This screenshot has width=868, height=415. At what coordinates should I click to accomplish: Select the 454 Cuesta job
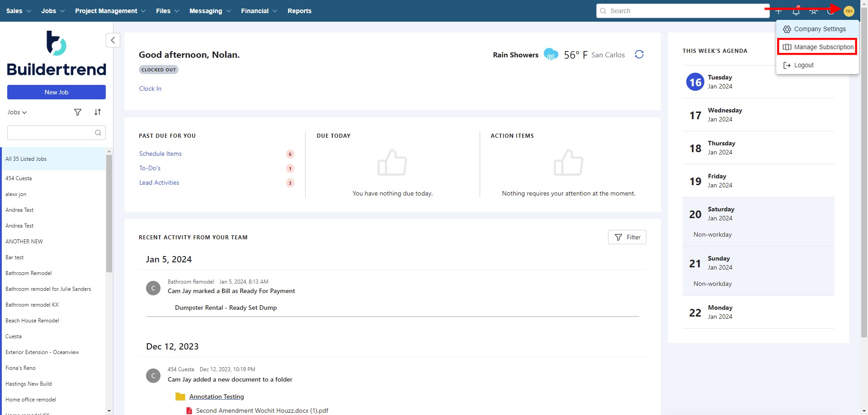point(54,178)
